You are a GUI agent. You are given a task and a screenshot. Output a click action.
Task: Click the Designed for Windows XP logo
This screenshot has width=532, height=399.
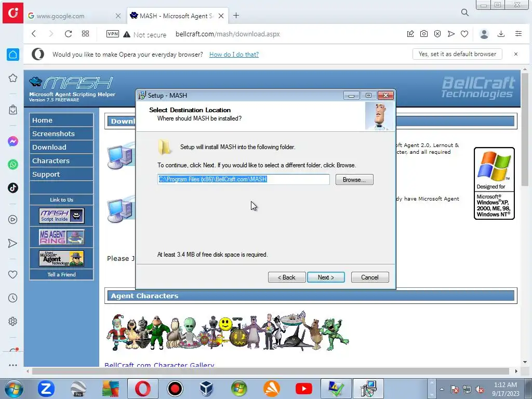coord(494,183)
